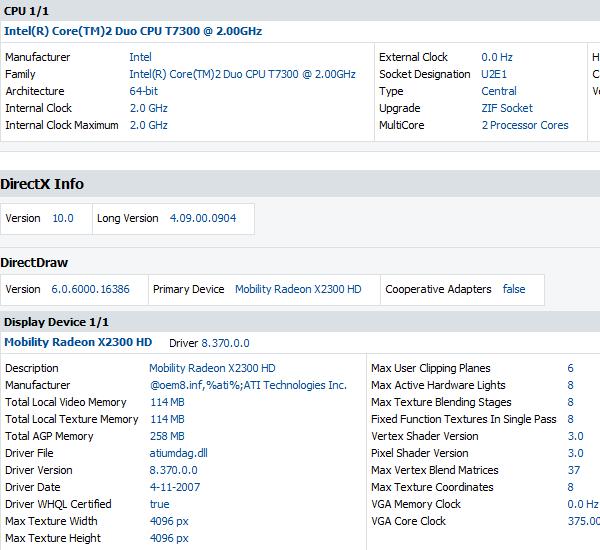Click the Driver Version row value 8.370.0.0
Image resolution: width=600 pixels, height=550 pixels.
click(173, 470)
